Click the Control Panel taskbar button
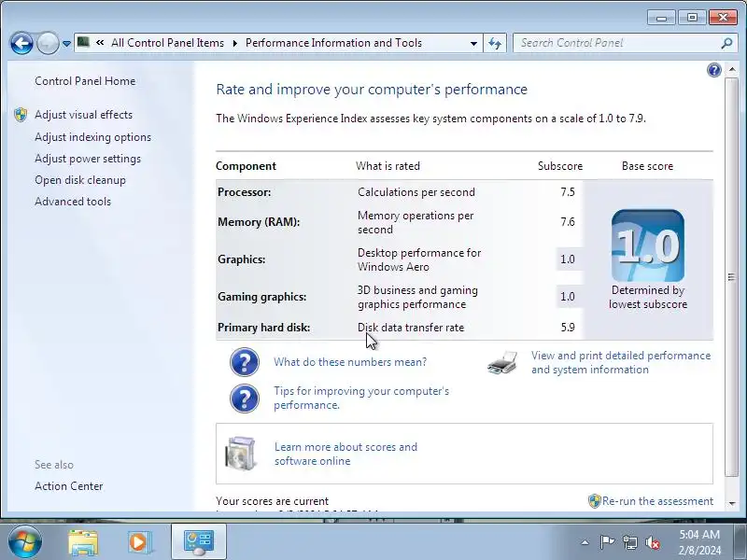 point(199,542)
